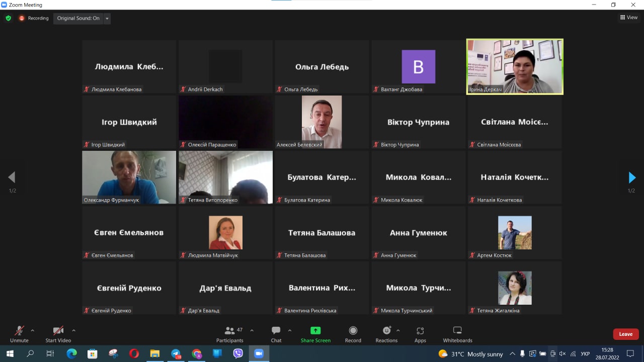Open the View layout menu

[629, 18]
